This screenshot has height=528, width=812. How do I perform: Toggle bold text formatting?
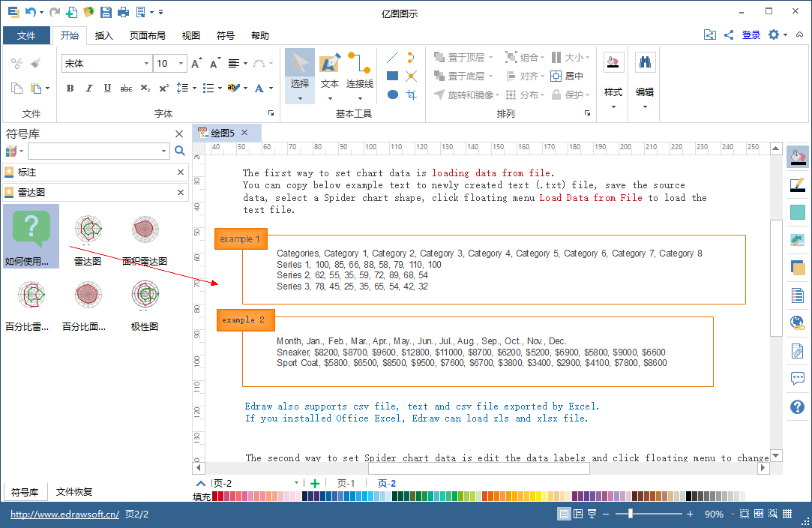click(x=70, y=88)
